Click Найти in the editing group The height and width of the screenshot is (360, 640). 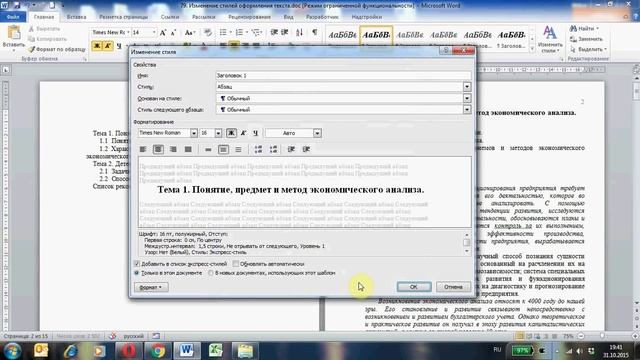(584, 28)
